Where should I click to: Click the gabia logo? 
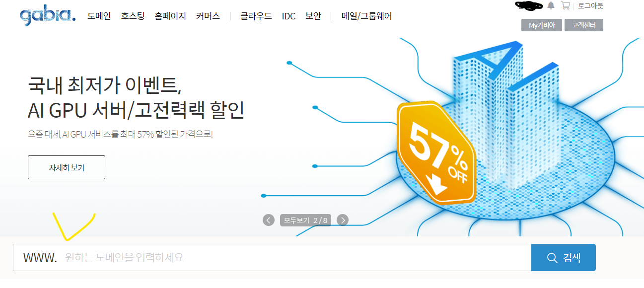coord(48,16)
